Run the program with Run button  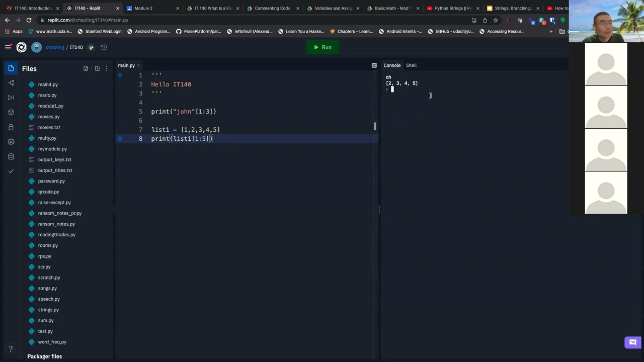(x=323, y=47)
